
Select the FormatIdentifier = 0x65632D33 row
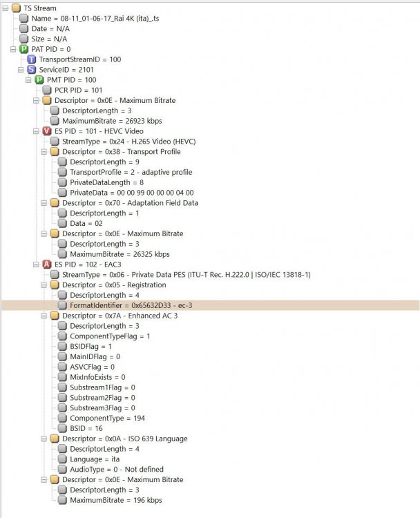[x=211, y=305]
